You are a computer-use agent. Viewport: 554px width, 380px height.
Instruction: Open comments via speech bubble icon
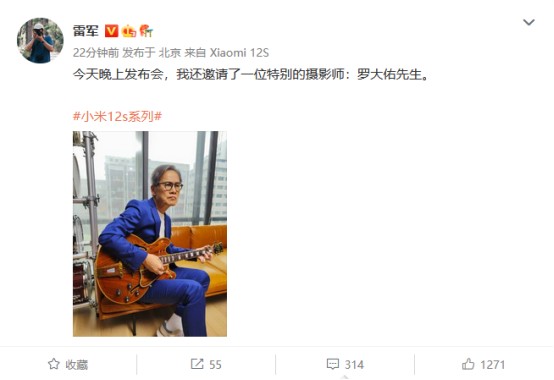coord(333,364)
